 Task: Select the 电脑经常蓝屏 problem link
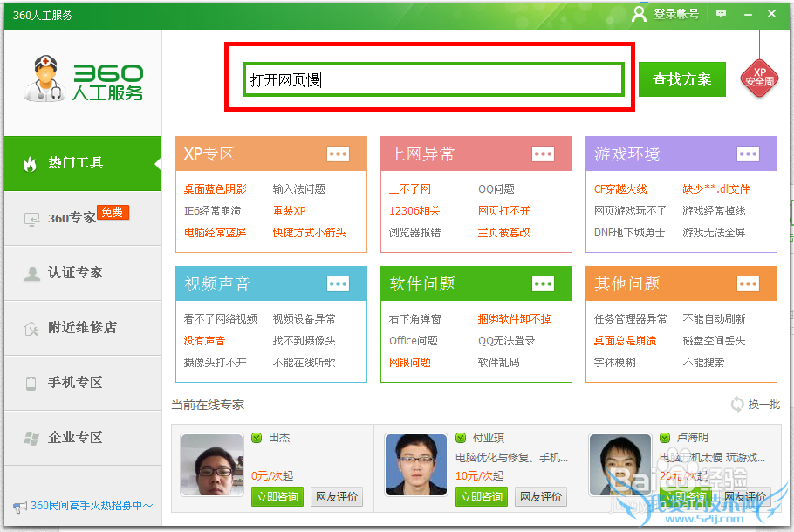click(215, 232)
